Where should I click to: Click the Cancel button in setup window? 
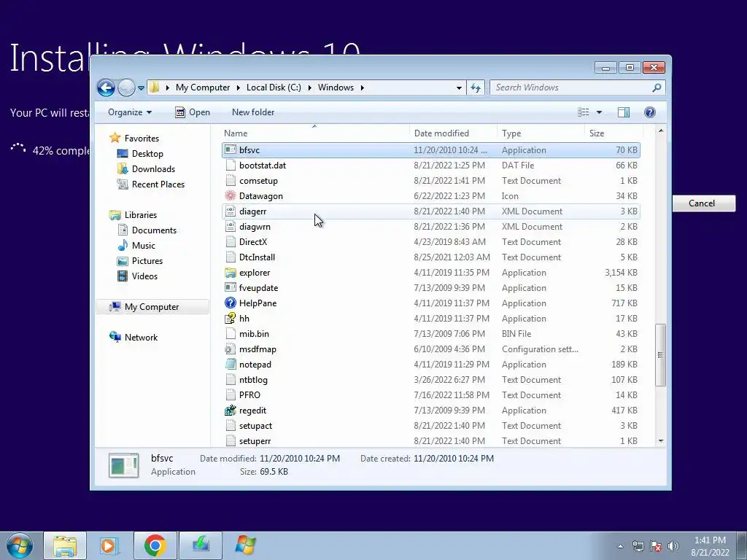point(703,203)
